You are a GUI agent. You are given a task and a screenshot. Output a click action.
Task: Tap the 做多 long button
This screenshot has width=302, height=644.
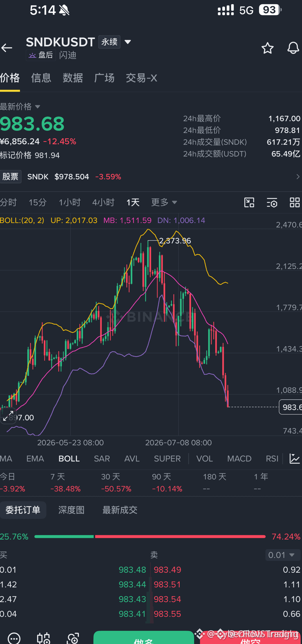click(144, 638)
